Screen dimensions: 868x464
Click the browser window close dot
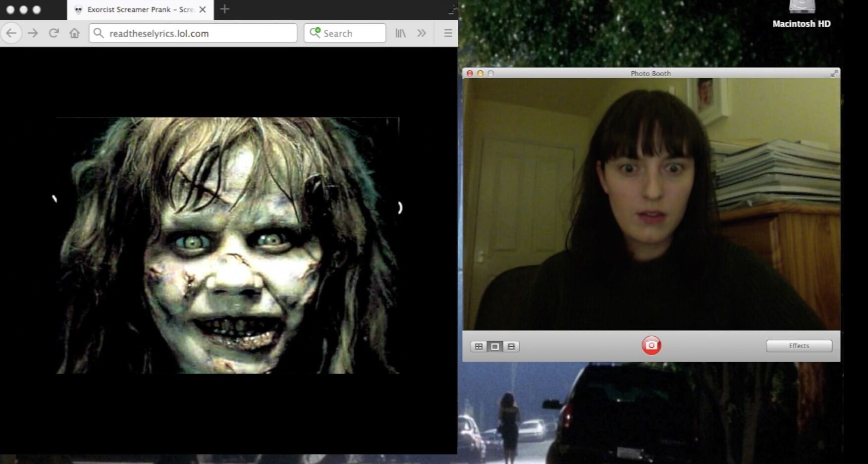[x=10, y=9]
